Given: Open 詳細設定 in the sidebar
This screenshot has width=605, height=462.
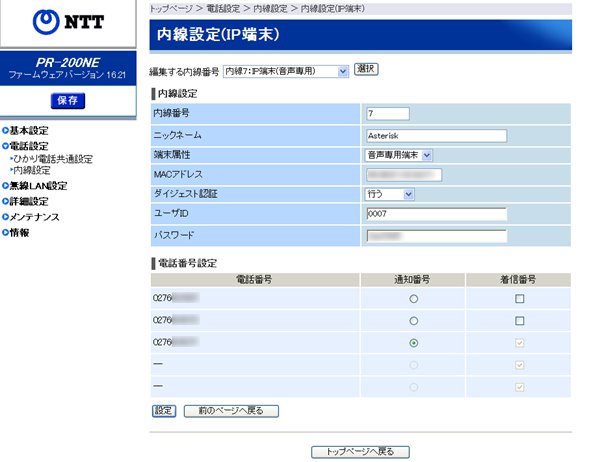Looking at the screenshot, I should [x=29, y=201].
